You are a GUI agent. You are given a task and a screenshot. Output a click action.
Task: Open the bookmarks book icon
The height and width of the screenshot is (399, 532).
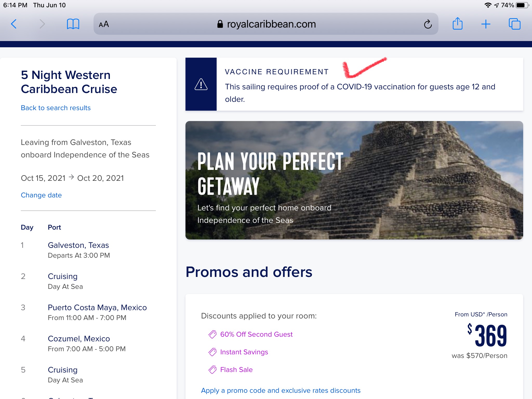coord(73,24)
